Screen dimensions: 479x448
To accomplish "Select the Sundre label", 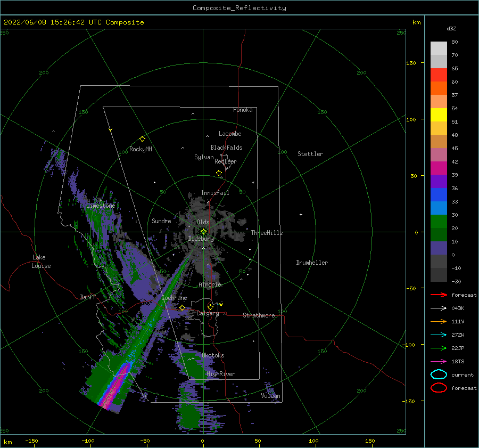I will click(x=161, y=221).
